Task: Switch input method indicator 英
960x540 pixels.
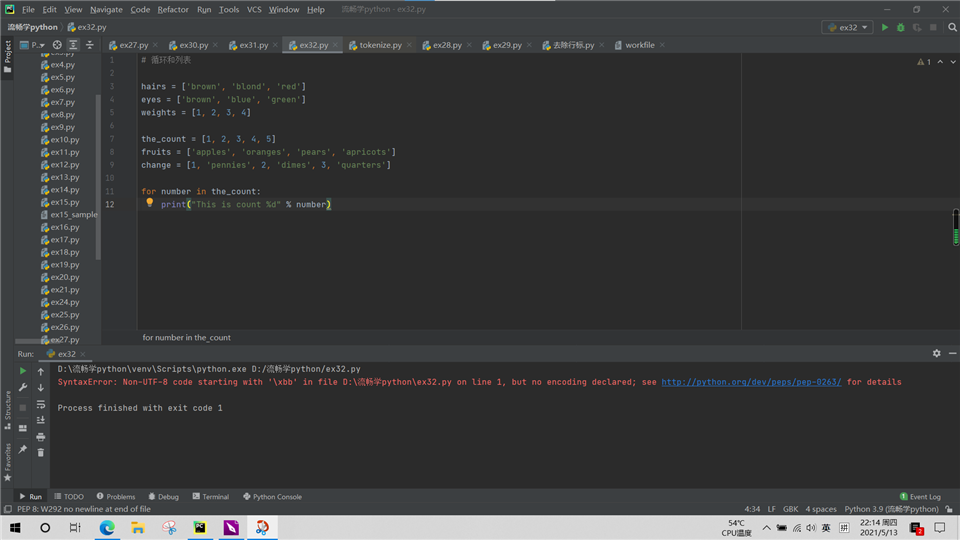Action: click(x=826, y=527)
